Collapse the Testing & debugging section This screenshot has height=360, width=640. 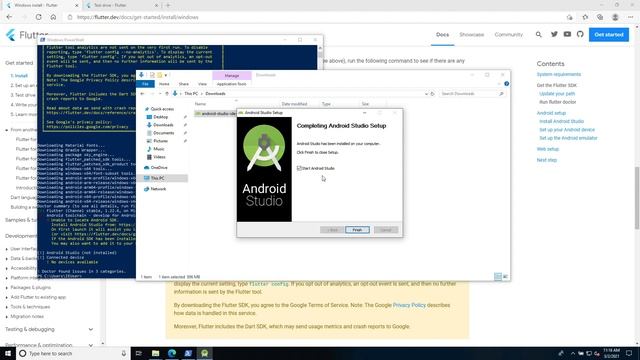pyautogui.click(x=91, y=329)
